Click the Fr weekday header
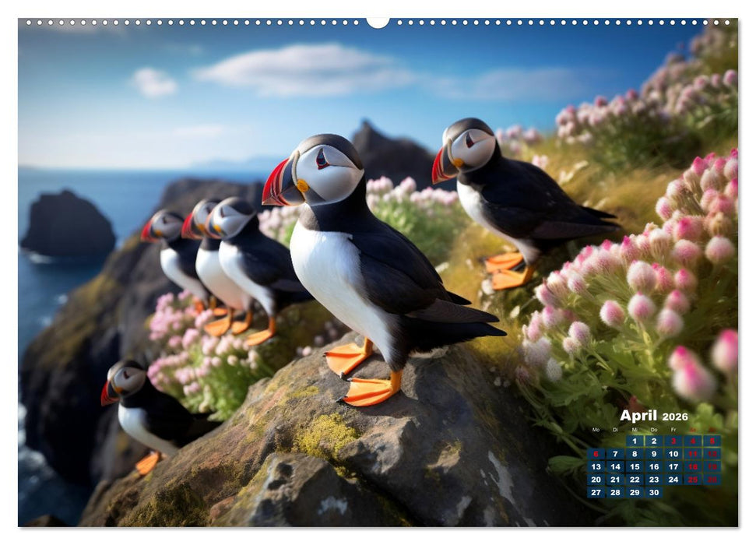This screenshot has height=545, width=756. [673, 430]
